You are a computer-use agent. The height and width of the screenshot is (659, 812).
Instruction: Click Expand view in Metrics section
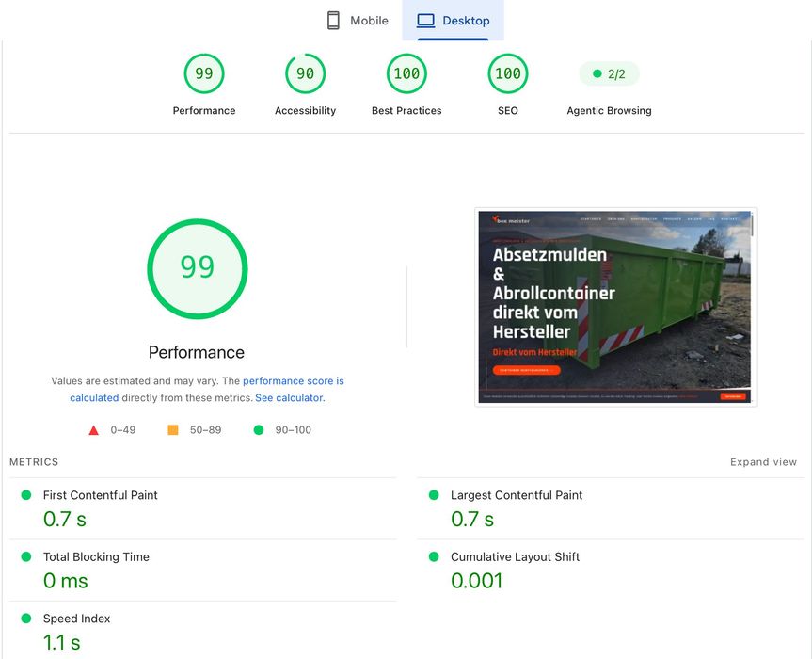coord(763,461)
